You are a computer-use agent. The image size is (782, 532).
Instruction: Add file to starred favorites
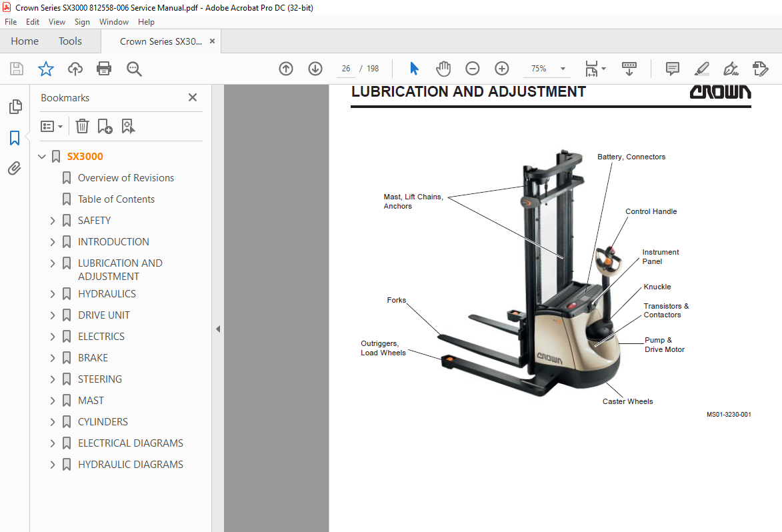pyautogui.click(x=46, y=69)
